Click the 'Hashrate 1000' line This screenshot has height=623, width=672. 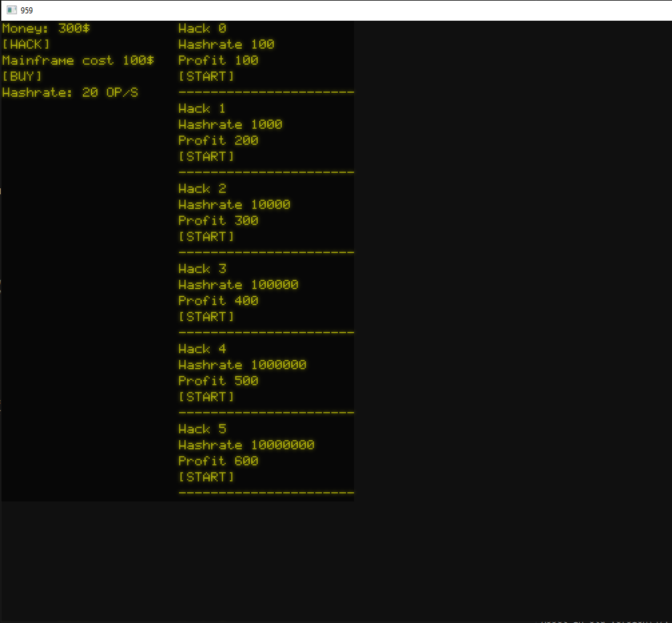tap(230, 124)
